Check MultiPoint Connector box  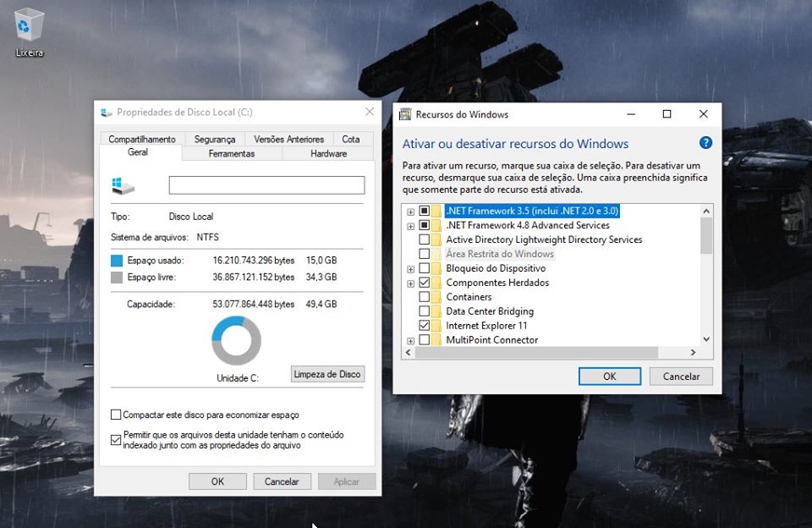pos(424,340)
